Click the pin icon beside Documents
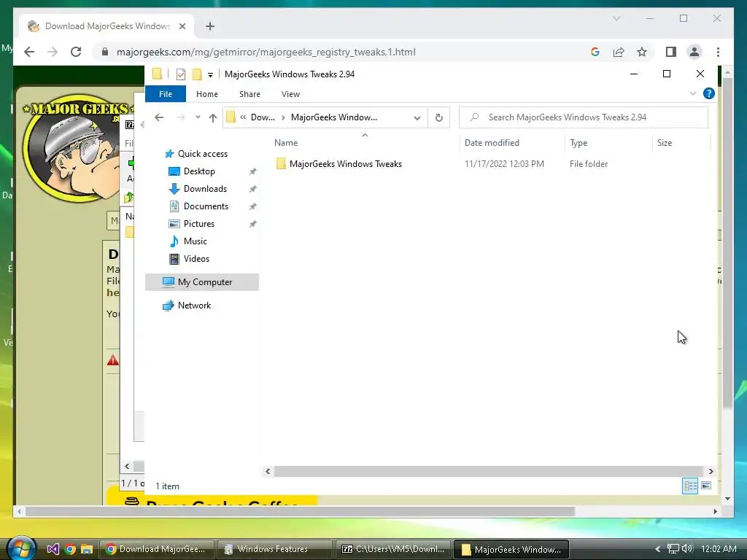Screen dimensions: 747x560 pos(252,206)
